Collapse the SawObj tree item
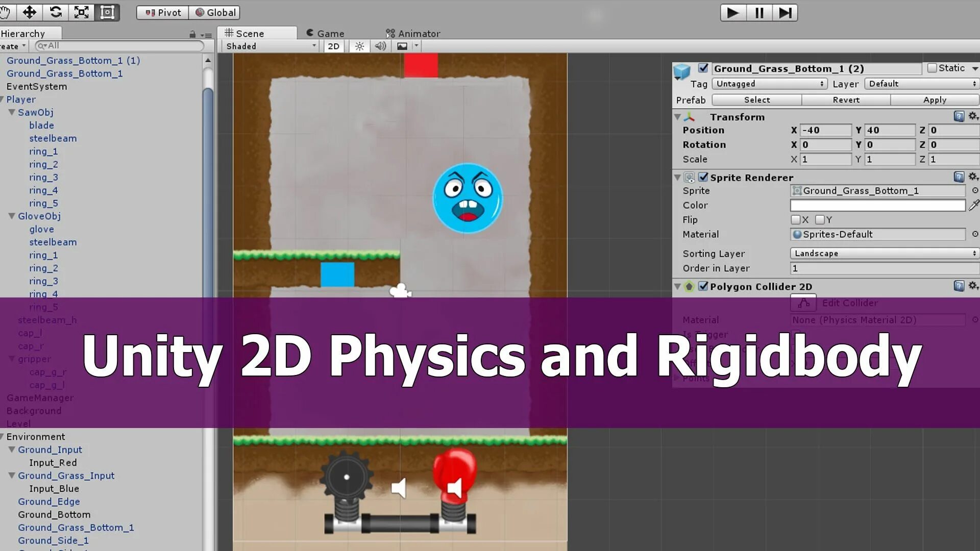The height and width of the screenshot is (551, 980). click(x=12, y=112)
